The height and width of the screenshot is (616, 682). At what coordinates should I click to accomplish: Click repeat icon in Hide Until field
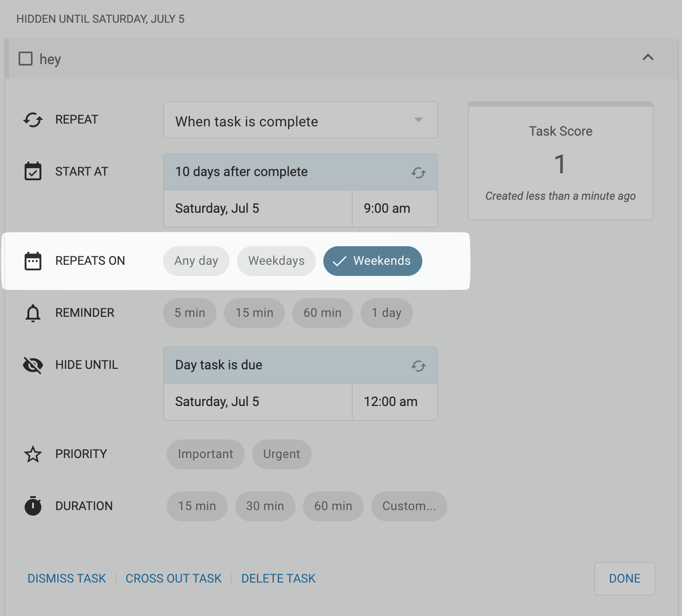tap(419, 366)
